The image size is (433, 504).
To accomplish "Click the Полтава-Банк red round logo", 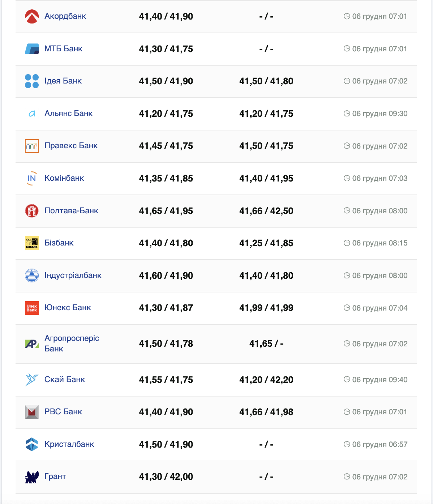I will [32, 211].
